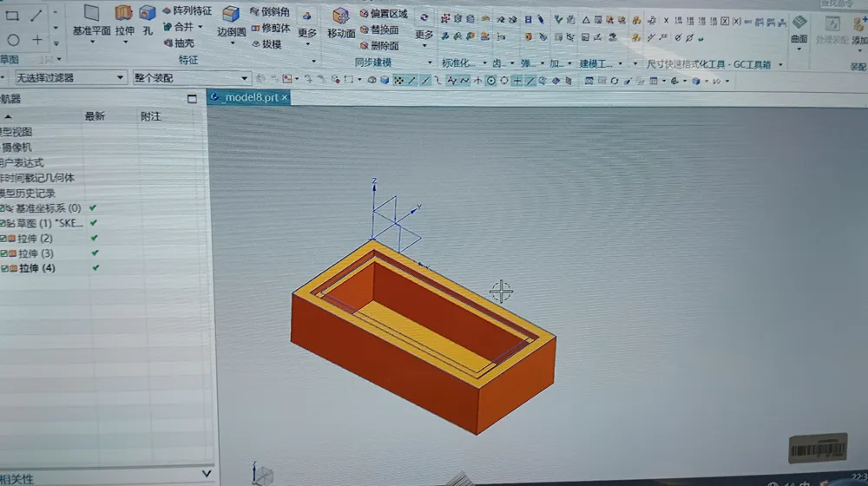This screenshot has width=868, height=486.
Task: Select the 抽壳 shell tool
Action: tap(180, 43)
